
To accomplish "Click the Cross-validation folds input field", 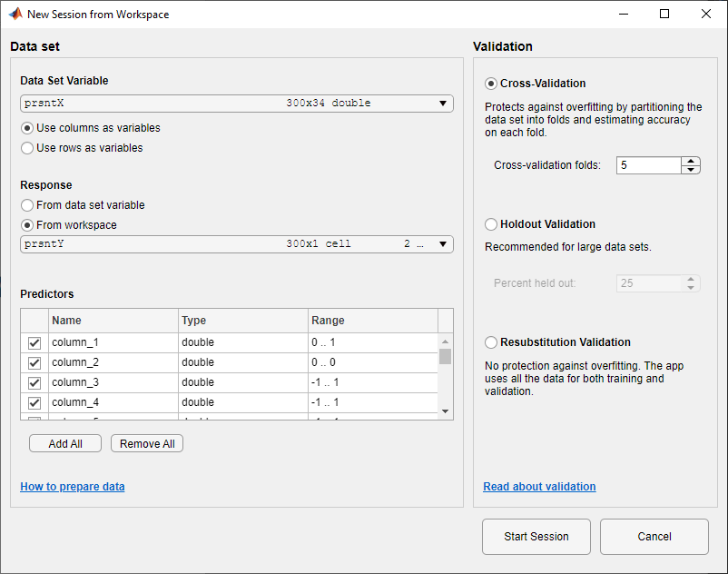I will pos(648,165).
